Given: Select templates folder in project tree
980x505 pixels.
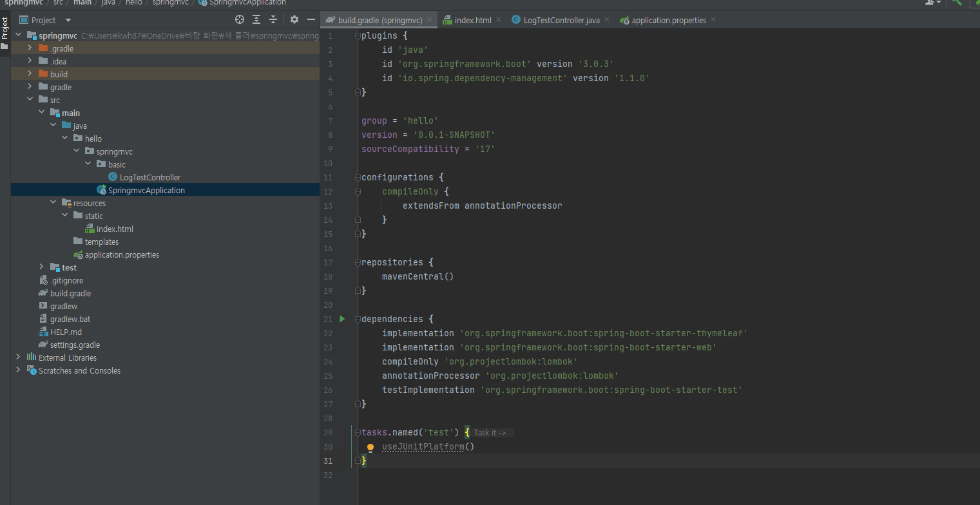Looking at the screenshot, I should [102, 242].
